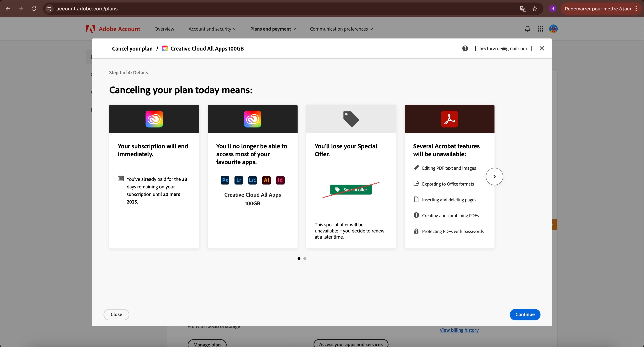Open the Adobe apps grid launcher
Viewport: 644px width, 347px height.
(540, 29)
